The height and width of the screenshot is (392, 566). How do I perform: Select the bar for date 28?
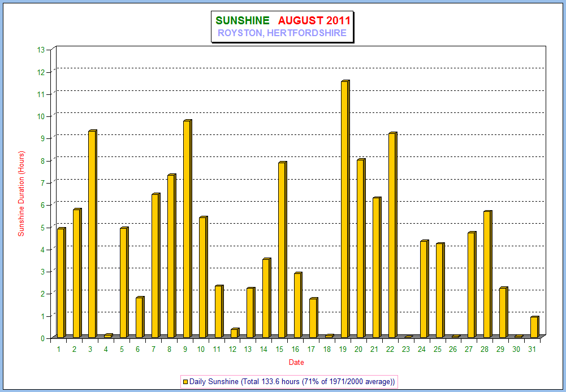[487, 274]
